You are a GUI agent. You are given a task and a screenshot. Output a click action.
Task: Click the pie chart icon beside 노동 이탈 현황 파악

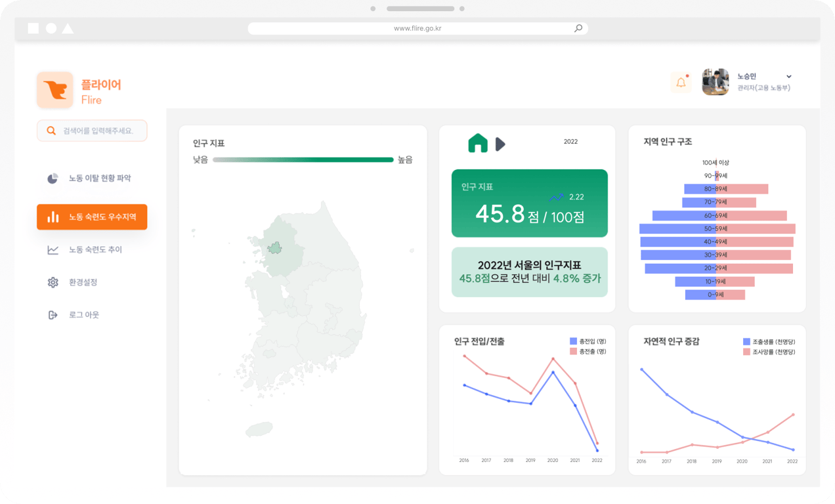[x=53, y=178]
